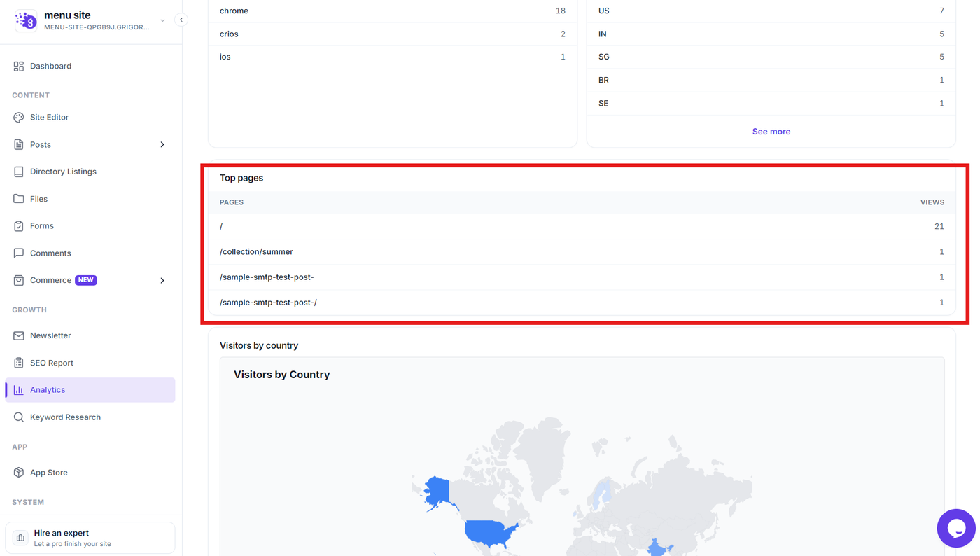Open the chat support bubble

point(956,528)
